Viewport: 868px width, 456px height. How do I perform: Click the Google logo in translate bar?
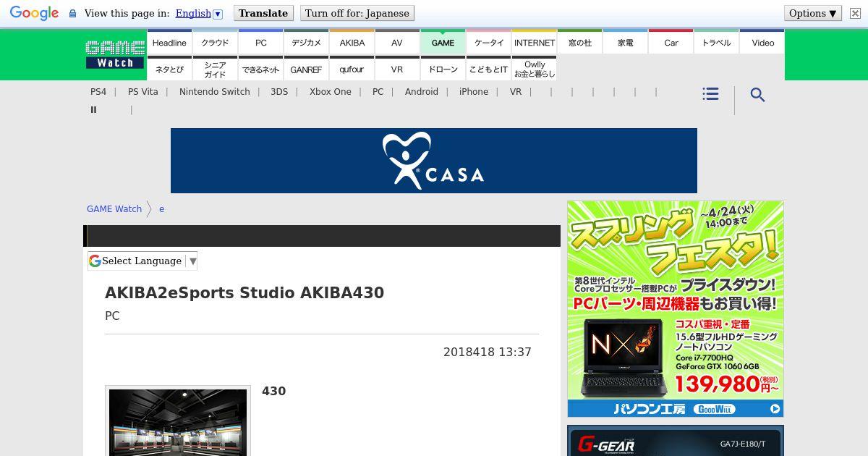click(34, 13)
